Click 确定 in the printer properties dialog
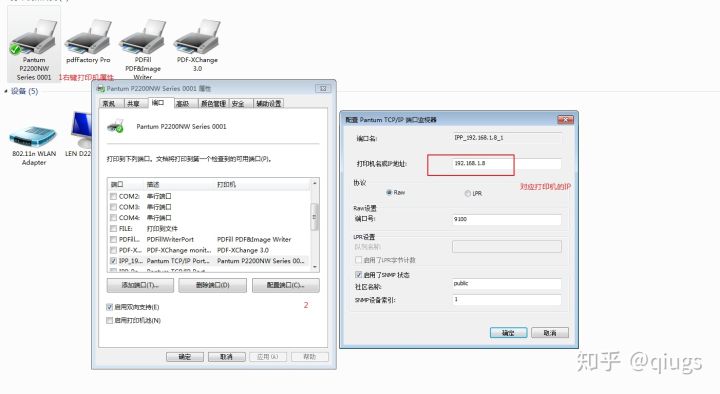Viewport: 720px width, 394px height. coord(185,357)
